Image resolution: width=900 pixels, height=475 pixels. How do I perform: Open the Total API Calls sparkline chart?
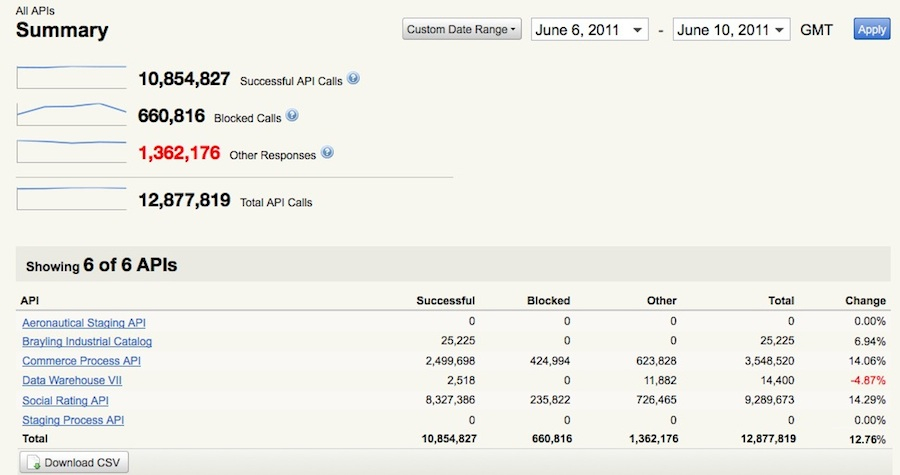pyautogui.click(x=71, y=198)
